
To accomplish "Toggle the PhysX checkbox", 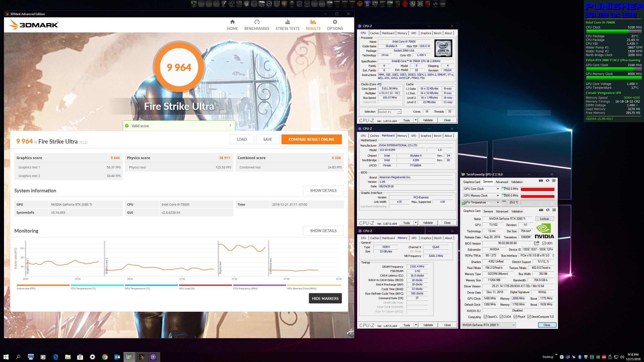I will pyautogui.click(x=515, y=317).
